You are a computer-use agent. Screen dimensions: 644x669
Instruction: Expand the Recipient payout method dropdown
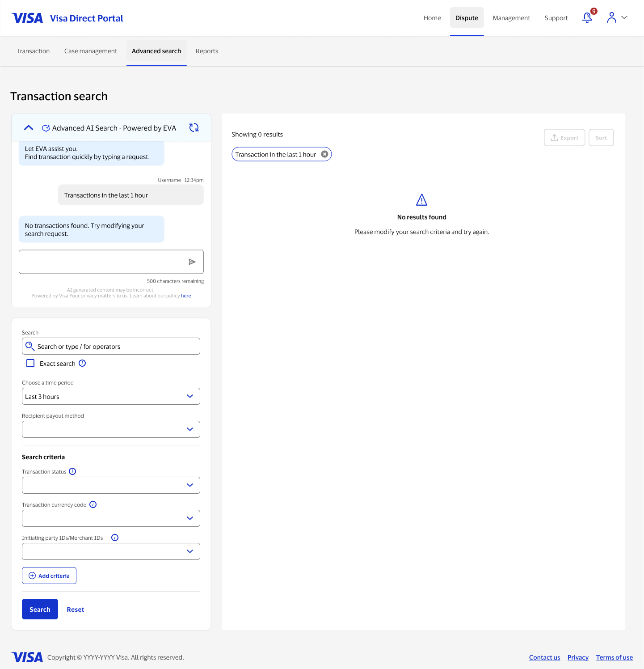pos(189,429)
